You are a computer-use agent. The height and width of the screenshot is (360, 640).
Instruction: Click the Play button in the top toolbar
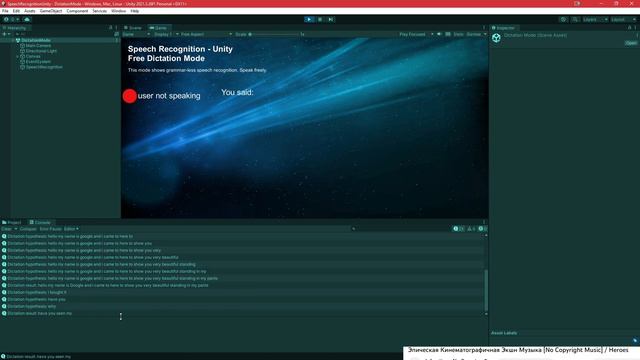coord(309,19)
